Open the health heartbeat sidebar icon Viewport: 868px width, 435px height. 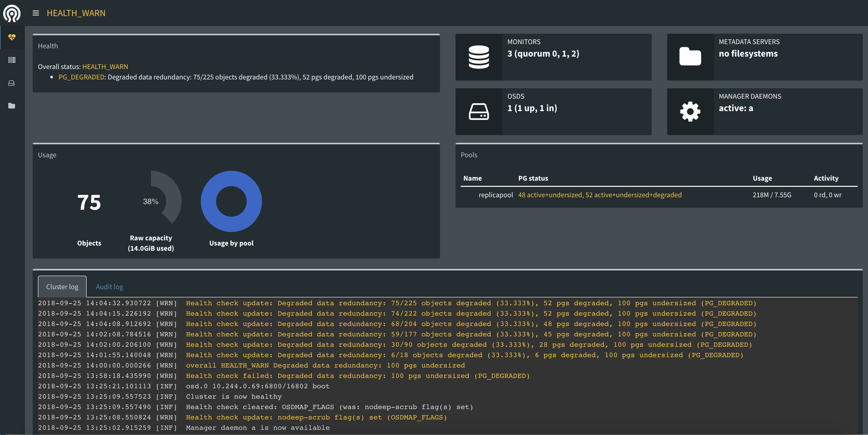[x=12, y=37]
